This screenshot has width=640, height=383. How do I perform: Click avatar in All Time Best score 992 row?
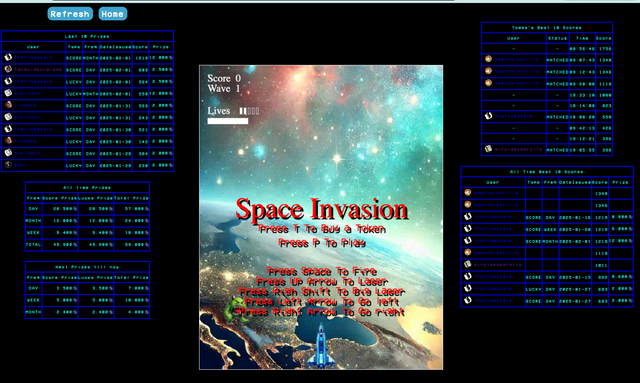click(x=468, y=276)
